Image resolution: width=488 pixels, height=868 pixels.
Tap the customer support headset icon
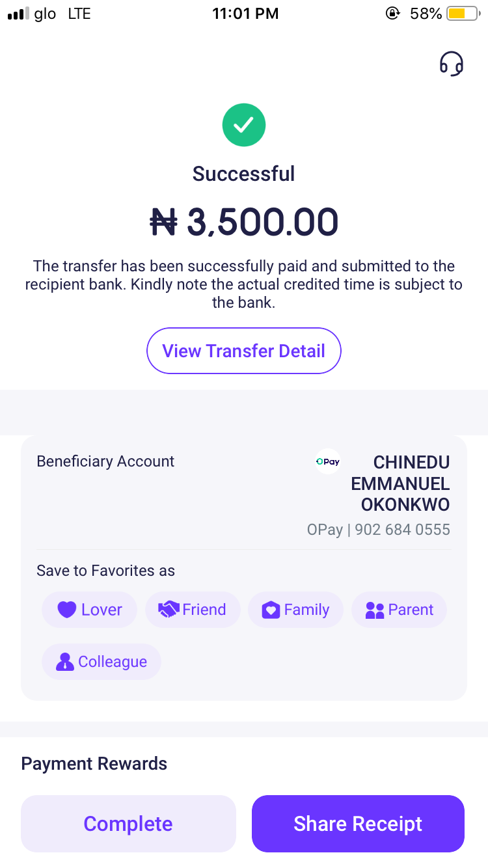click(452, 64)
